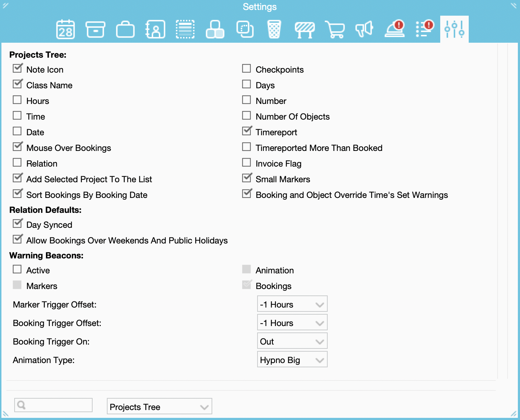Select the sliders settings icon tab

pos(454,29)
